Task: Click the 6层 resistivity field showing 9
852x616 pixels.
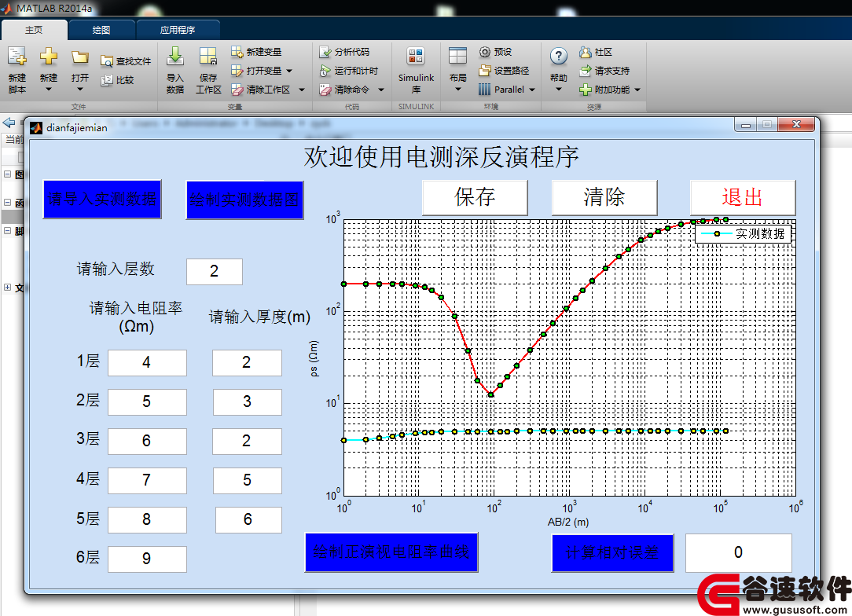Action: 147,559
